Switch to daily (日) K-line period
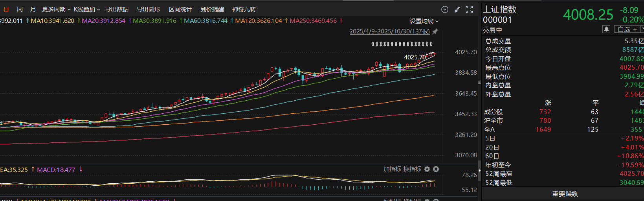 tap(6, 9)
